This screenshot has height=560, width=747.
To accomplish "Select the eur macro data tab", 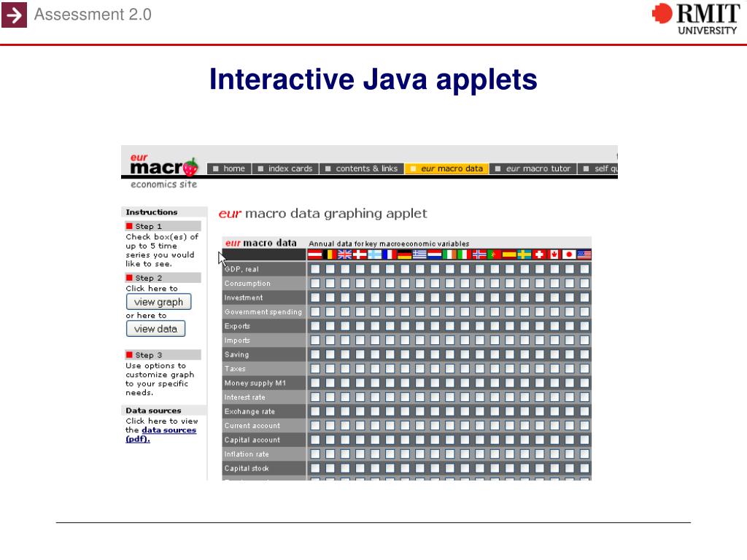I will tap(446, 168).
